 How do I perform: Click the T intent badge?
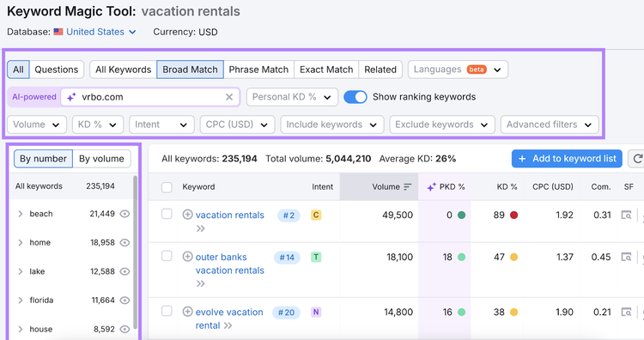click(x=316, y=257)
